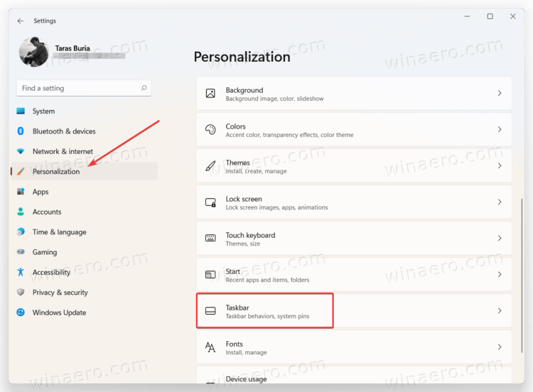Expand Start chevron arrow

click(x=500, y=274)
